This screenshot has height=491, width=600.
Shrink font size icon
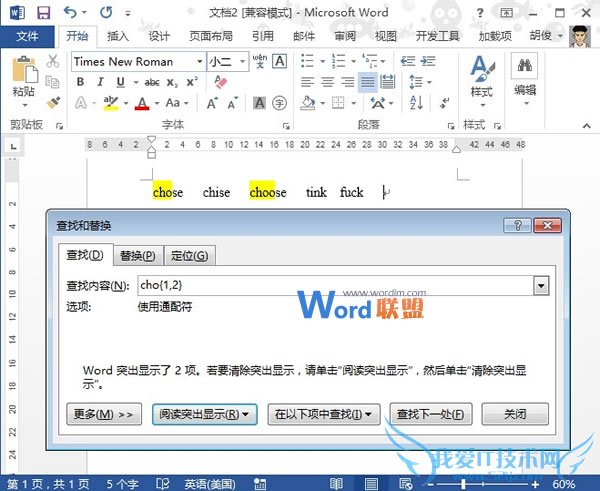click(233, 103)
